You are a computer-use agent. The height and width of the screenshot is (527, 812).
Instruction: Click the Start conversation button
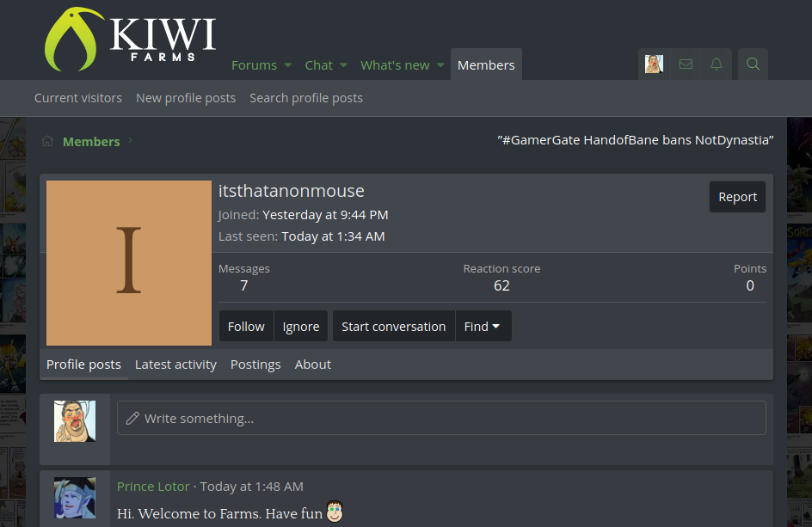click(x=394, y=326)
